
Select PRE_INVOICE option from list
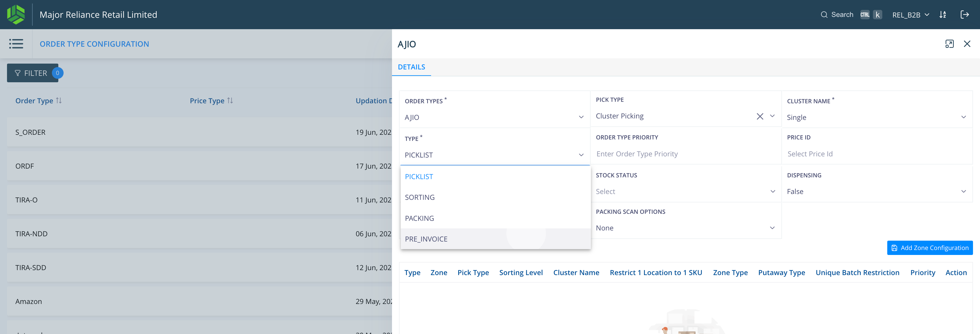495,239
